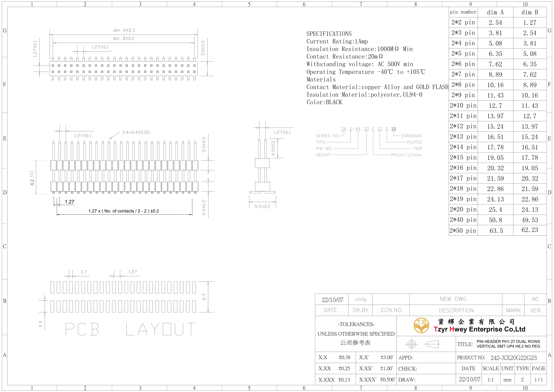The height and width of the screenshot is (392, 554).
Task: Click the 'X.X ±0.38' tolerance entry
Action: point(334,357)
